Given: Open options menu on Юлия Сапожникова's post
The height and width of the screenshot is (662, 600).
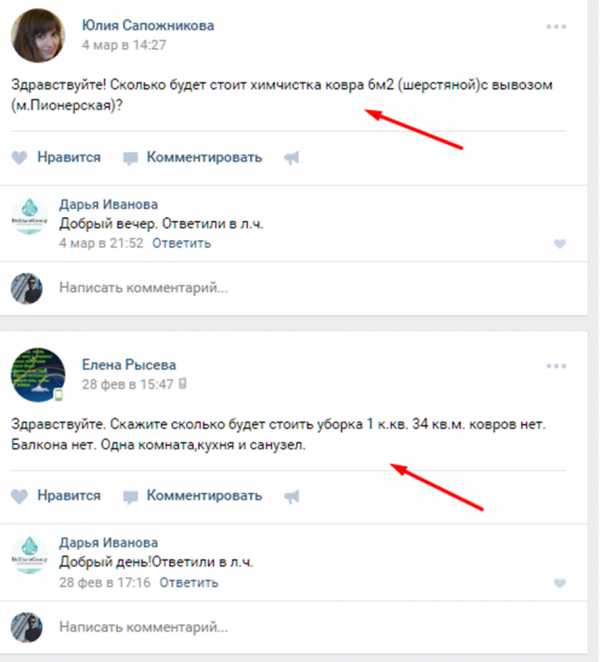Looking at the screenshot, I should [x=556, y=27].
